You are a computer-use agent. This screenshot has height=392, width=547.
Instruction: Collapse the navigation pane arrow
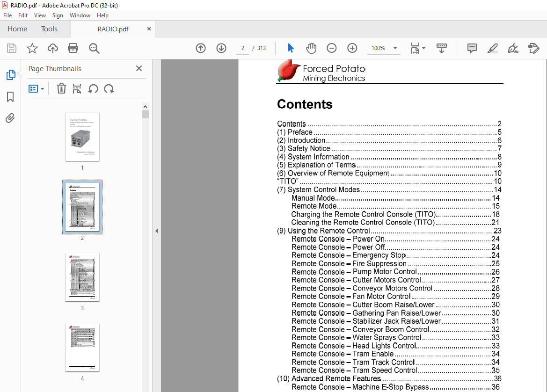[157, 231]
